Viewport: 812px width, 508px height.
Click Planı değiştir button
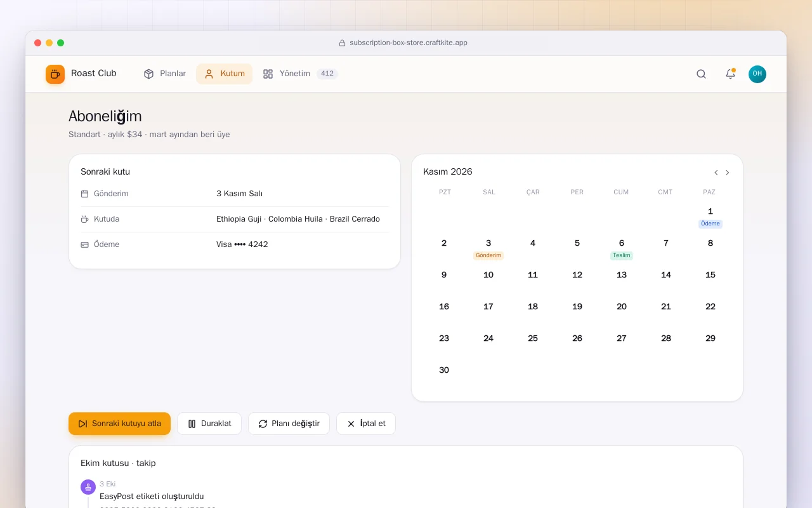point(289,424)
